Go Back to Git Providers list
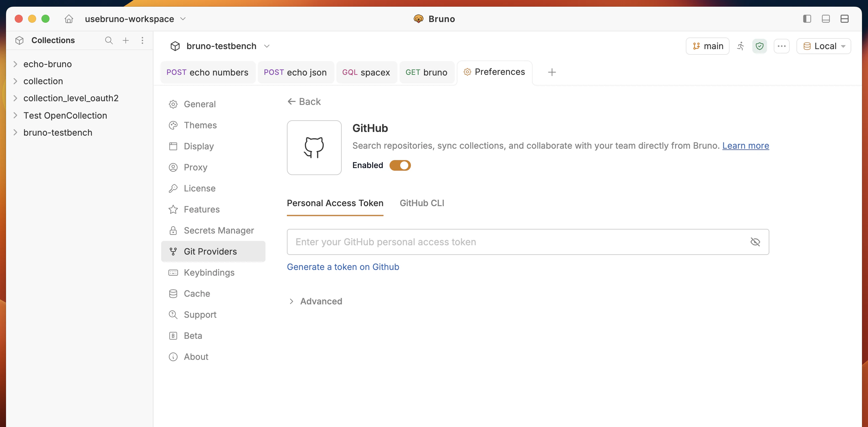Screen dimensions: 868x427 (304, 102)
